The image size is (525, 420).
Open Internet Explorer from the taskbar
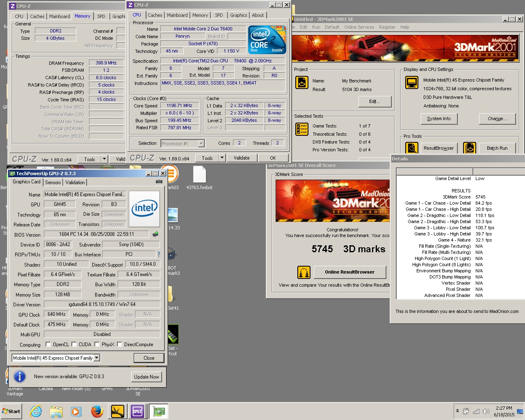[36, 411]
